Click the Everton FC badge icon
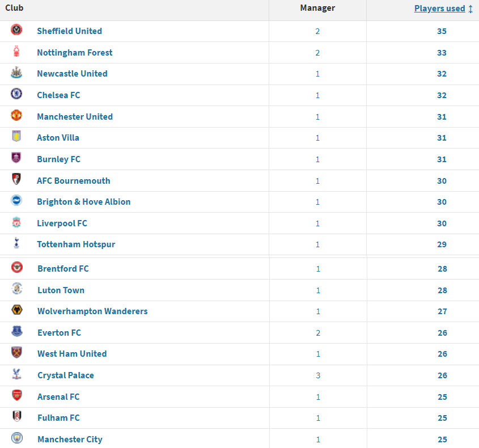479x448 pixels. tap(17, 332)
